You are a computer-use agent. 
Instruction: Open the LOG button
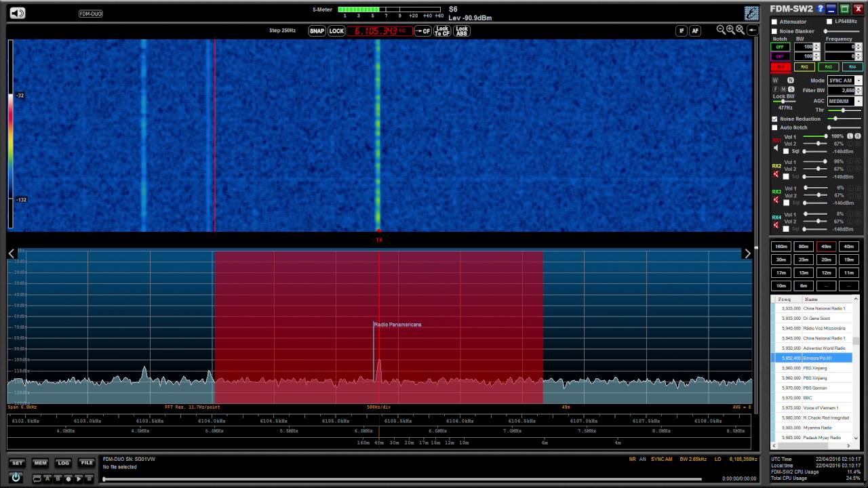tap(63, 463)
